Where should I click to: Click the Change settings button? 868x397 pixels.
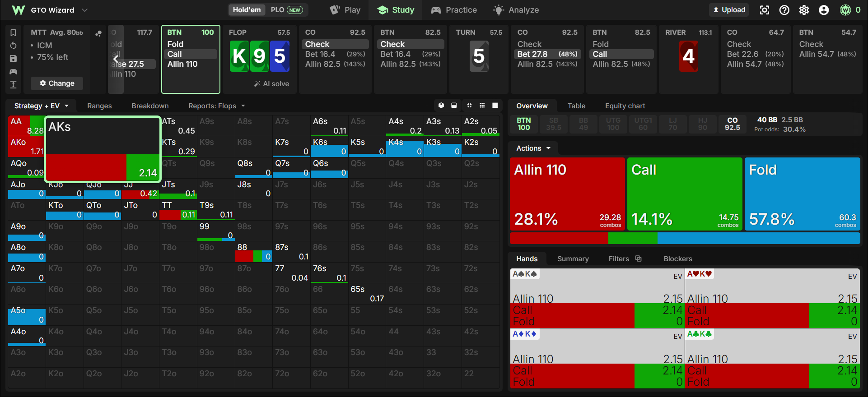pyautogui.click(x=57, y=83)
